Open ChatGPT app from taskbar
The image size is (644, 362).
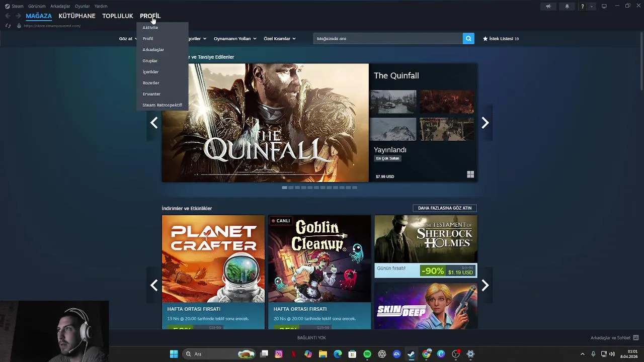pyautogui.click(x=382, y=354)
